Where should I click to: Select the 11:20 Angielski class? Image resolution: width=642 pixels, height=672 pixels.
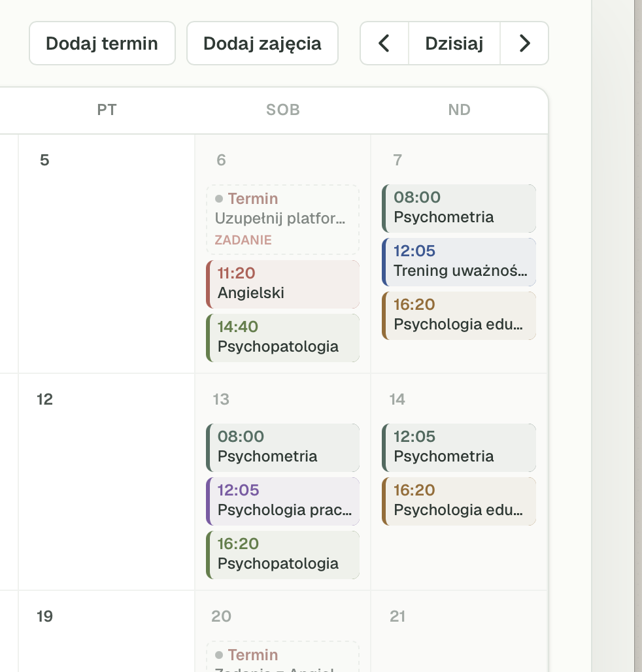tap(283, 284)
